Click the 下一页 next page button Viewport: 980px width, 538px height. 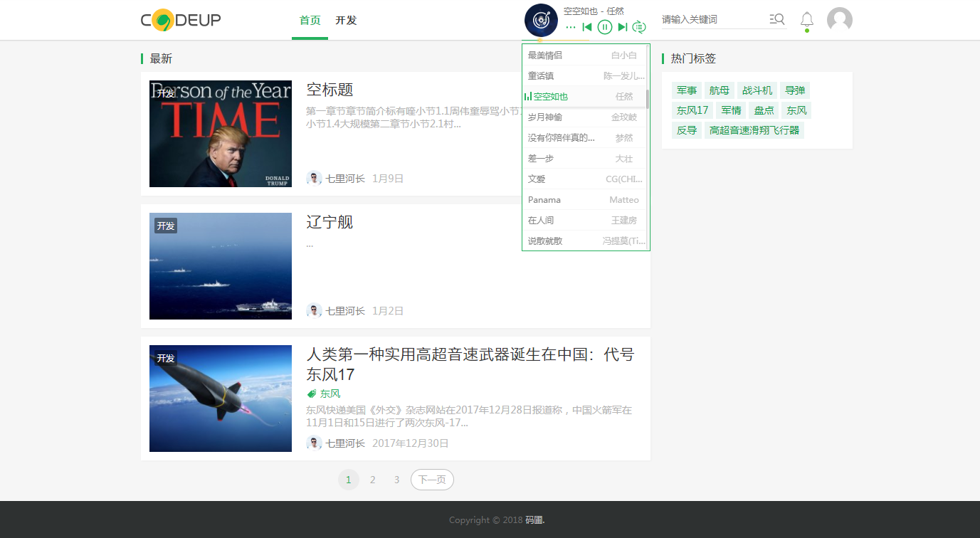click(x=432, y=480)
